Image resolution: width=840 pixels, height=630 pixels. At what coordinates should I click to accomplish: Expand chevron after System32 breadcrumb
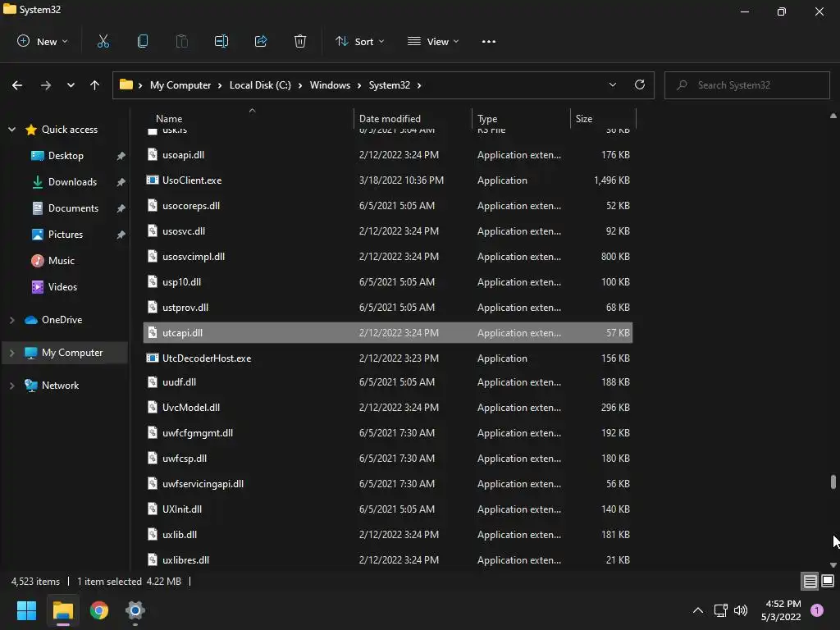click(x=419, y=85)
